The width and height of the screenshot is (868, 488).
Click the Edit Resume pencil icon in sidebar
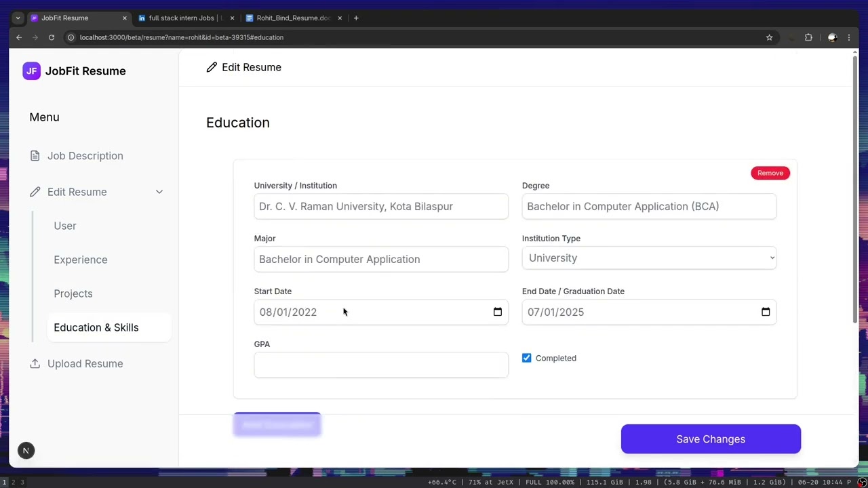click(x=35, y=192)
